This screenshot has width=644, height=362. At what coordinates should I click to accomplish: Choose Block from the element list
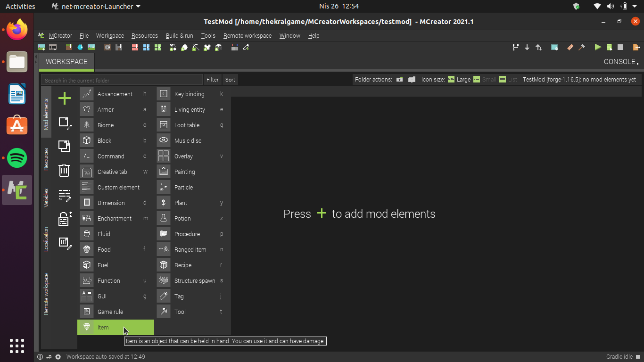coord(116,140)
